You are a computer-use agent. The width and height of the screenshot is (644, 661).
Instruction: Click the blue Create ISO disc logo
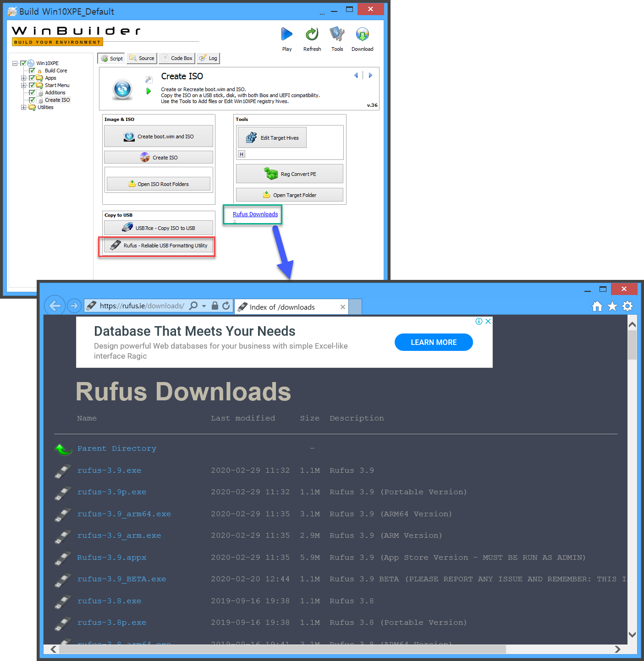click(122, 89)
